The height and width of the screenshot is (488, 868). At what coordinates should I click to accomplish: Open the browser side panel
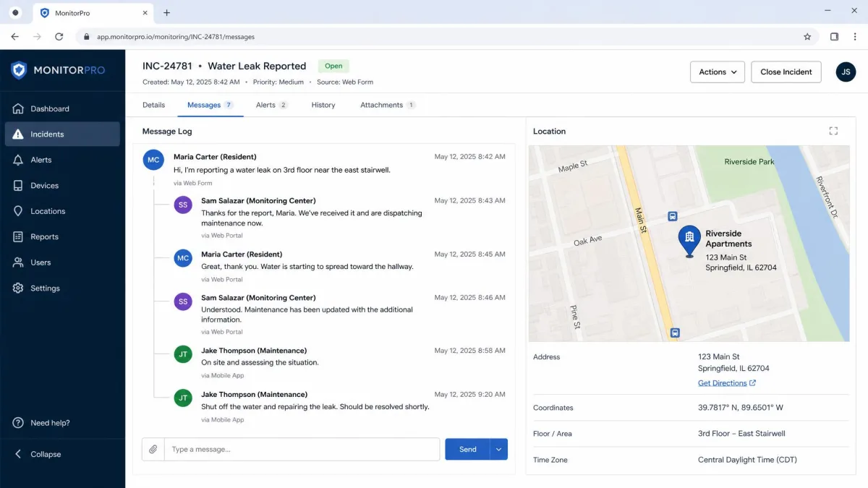[x=834, y=36]
